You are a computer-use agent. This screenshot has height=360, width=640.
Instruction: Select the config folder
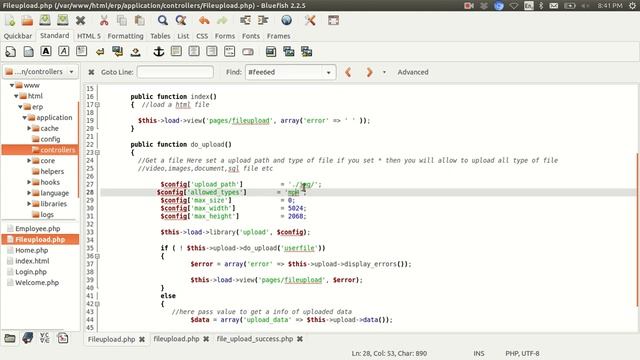(50, 139)
